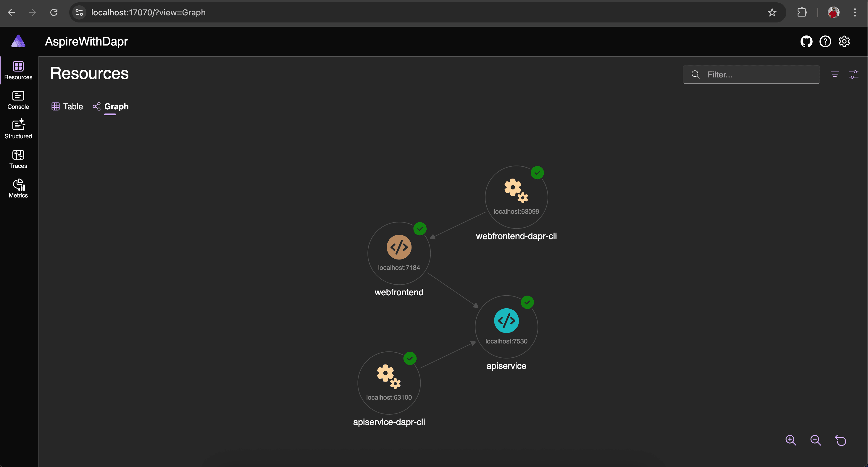
Task: Click the Aspire logo icon
Action: coord(18,41)
